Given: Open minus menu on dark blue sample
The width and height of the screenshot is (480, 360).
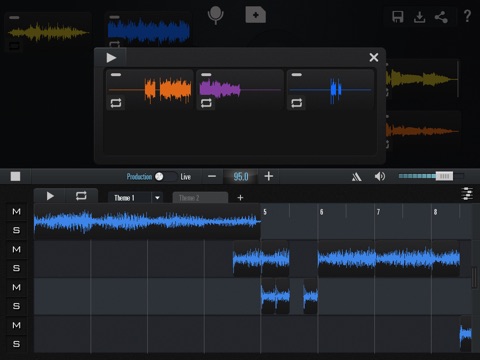Looking at the screenshot, I should (x=114, y=17).
